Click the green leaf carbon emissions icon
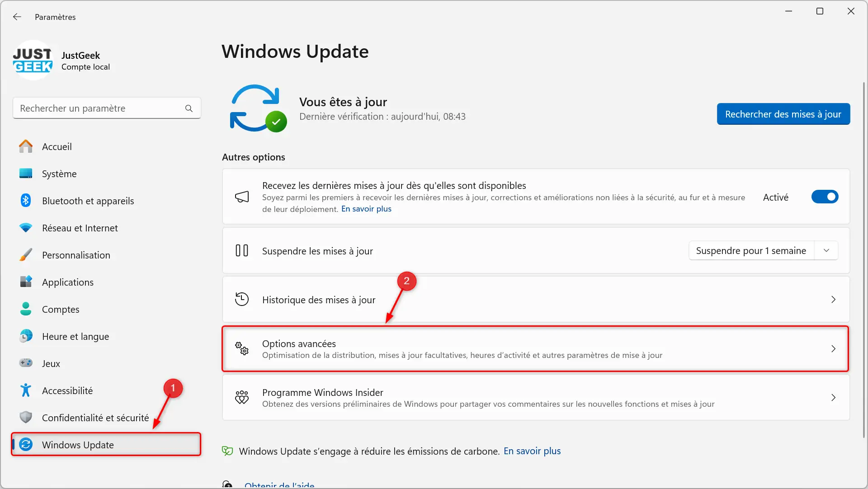This screenshot has height=489, width=868. (227, 451)
